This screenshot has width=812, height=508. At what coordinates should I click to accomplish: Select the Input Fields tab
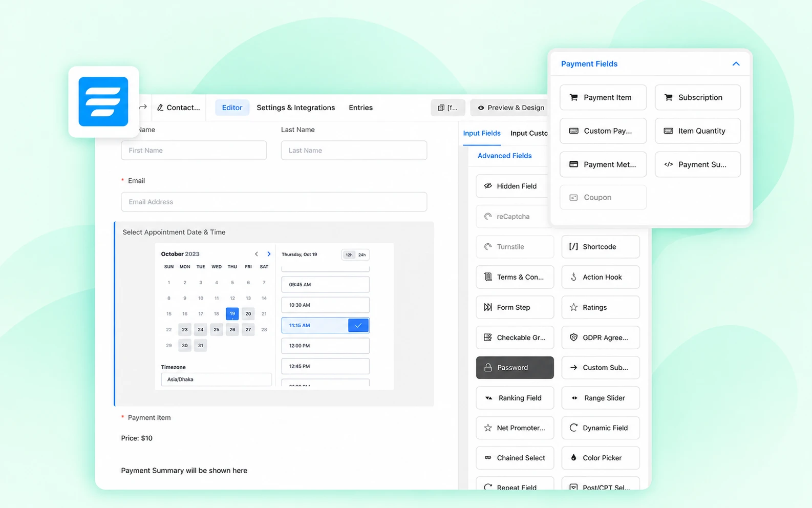point(482,133)
